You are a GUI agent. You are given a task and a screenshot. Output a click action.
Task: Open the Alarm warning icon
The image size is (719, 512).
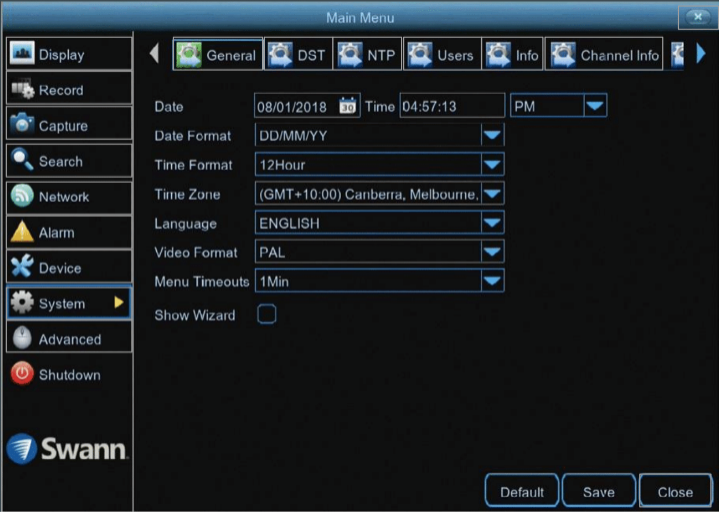coord(22,233)
